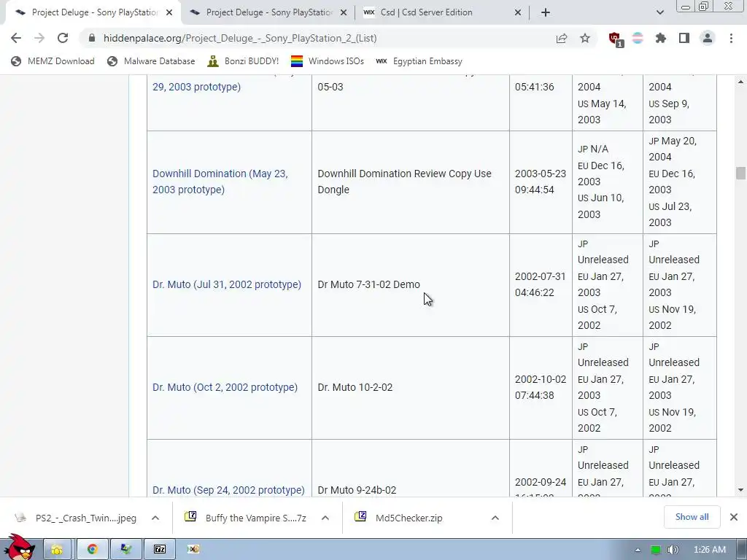Close the second Project Deluge tab
Screen dimensions: 747x560
click(344, 13)
